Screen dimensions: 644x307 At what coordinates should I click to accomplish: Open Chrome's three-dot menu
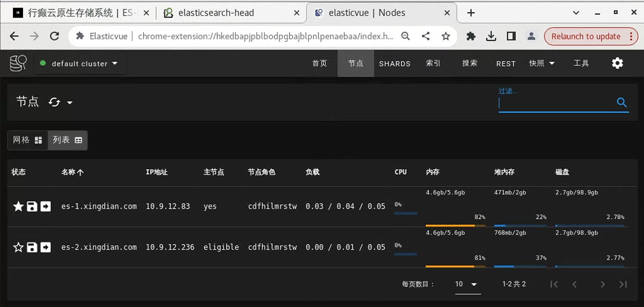pos(631,36)
